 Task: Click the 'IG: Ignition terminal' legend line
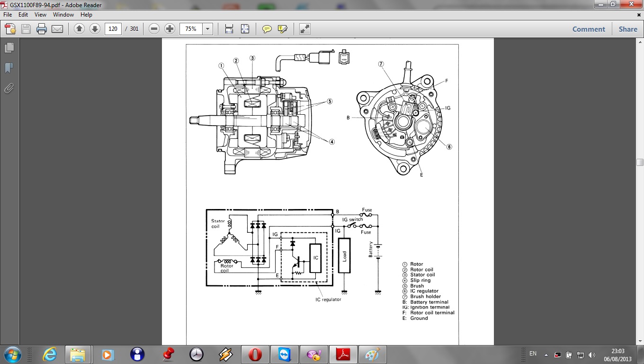click(425, 307)
